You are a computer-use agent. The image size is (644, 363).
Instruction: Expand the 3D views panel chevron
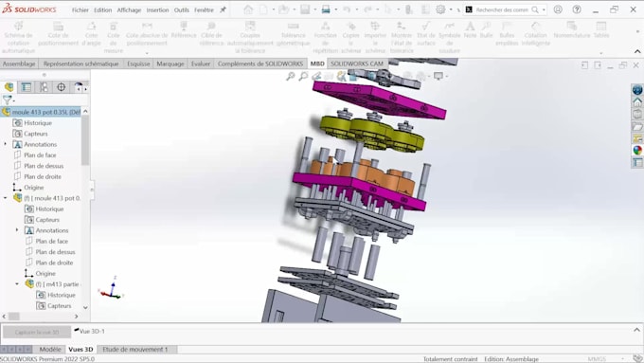click(636, 330)
